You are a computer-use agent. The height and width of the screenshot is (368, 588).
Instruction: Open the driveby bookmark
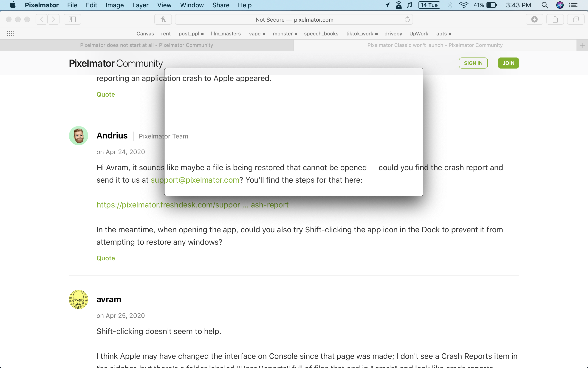(x=393, y=34)
